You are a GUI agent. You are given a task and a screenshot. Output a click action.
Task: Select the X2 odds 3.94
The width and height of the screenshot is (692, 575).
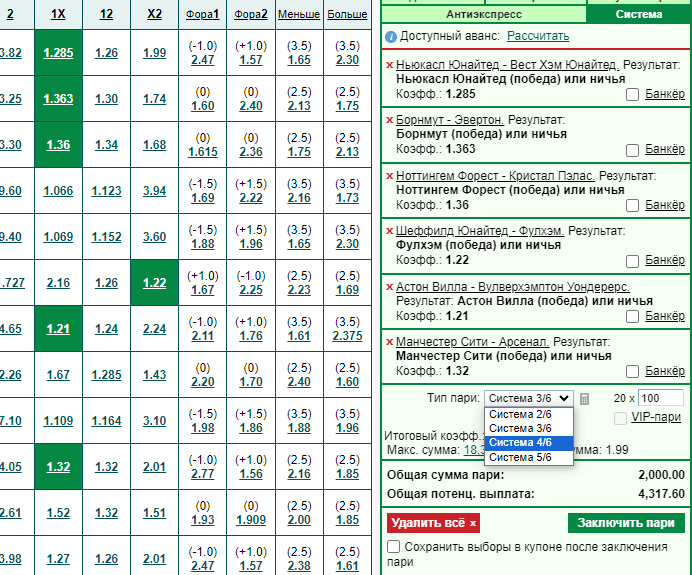pos(154,191)
